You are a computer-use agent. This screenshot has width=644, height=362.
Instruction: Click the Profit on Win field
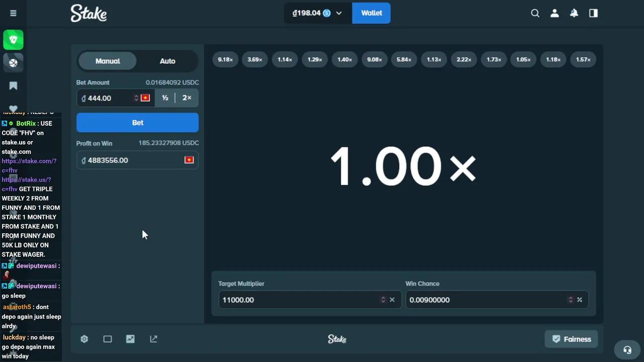[137, 160]
